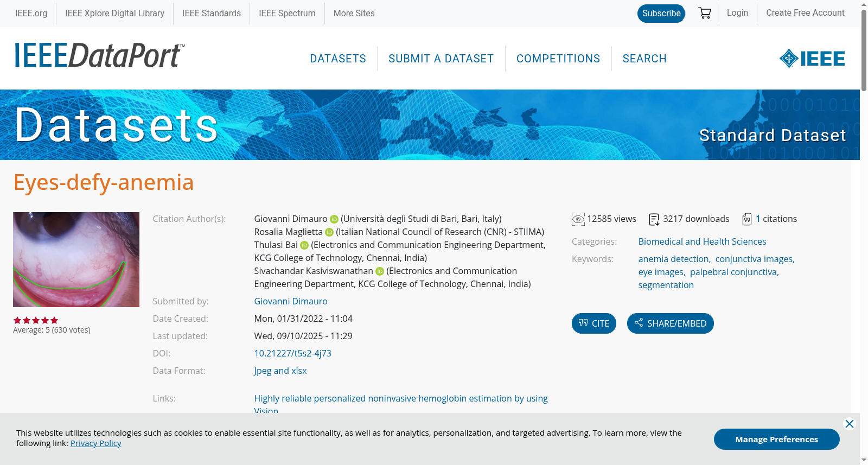The width and height of the screenshot is (868, 465).
Task: Open Submit a Dataset menu item
Action: point(441,59)
